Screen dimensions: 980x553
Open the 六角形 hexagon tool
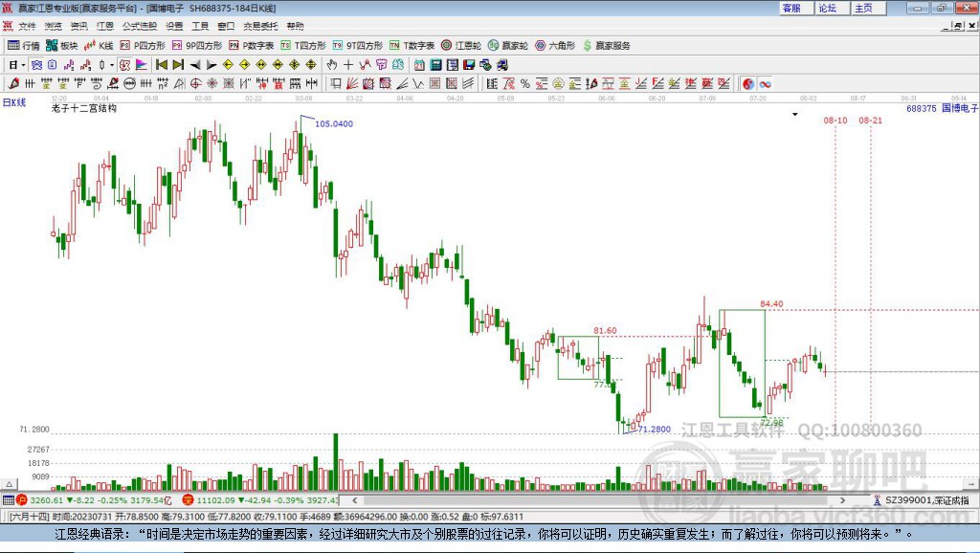pyautogui.click(x=555, y=46)
